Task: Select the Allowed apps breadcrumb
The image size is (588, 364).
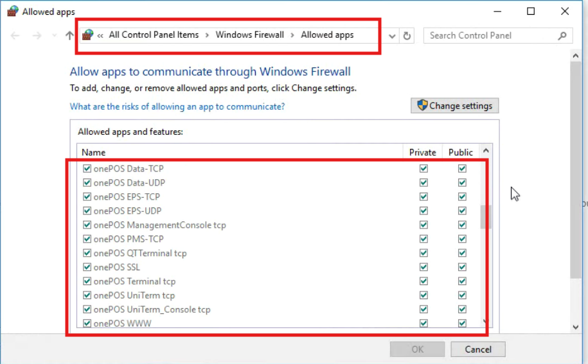Action: coord(327,35)
